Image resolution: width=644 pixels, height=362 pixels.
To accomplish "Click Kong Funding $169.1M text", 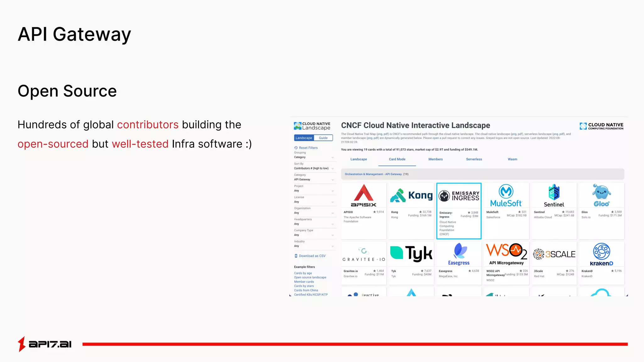I will 420,216.
